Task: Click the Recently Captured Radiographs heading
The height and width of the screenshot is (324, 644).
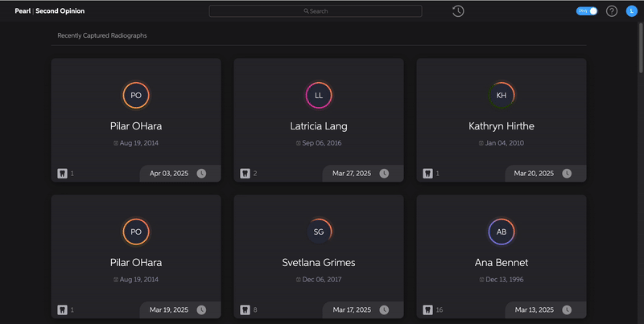Action: click(102, 36)
